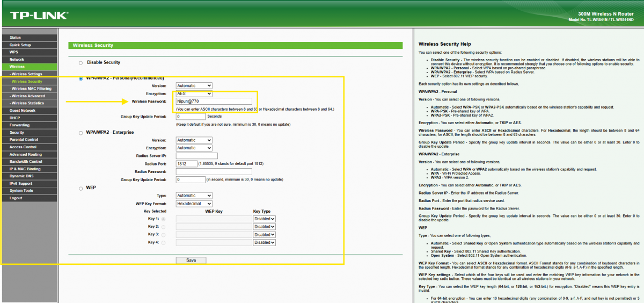
Task: Choose the Key 3 radio button
Action: coord(163,235)
